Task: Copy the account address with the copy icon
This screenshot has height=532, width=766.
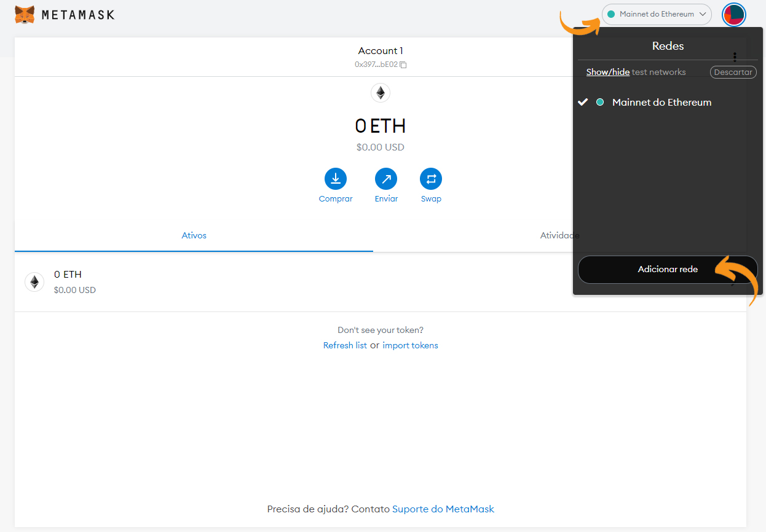Action: (403, 64)
